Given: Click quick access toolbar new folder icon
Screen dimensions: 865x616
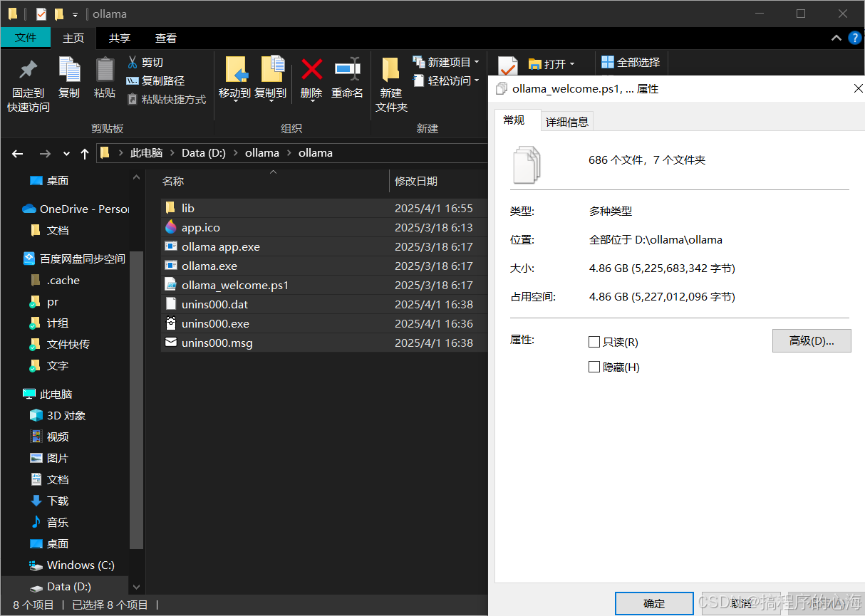Looking at the screenshot, I should (x=59, y=14).
